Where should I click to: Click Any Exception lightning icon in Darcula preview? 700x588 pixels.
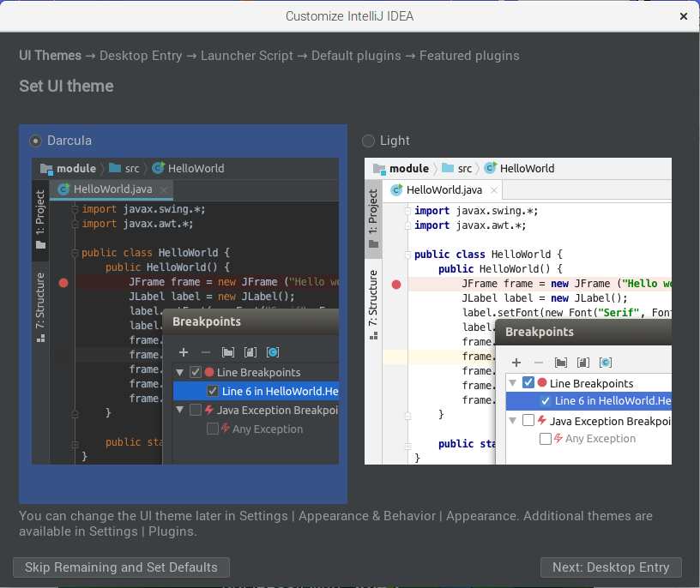tap(226, 429)
